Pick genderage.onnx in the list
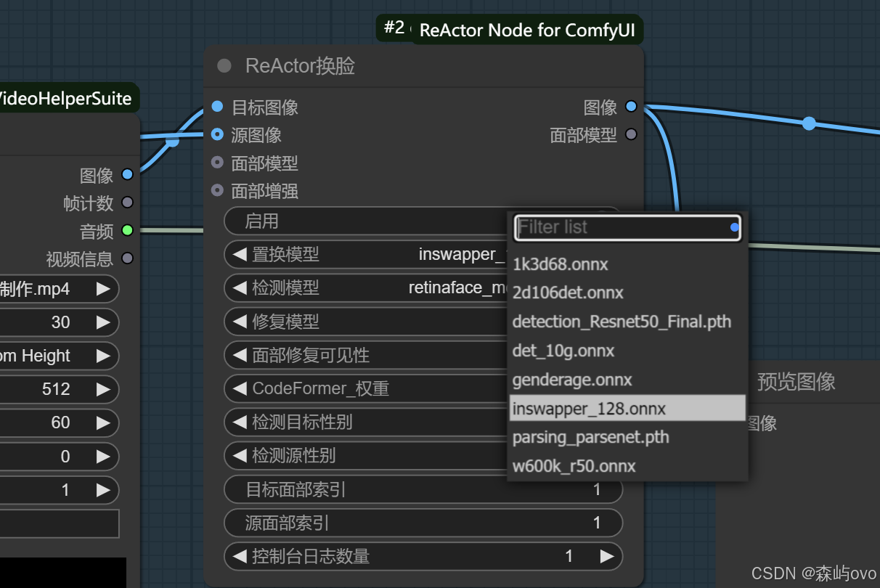Screen dimensions: 880x588 click(628, 380)
